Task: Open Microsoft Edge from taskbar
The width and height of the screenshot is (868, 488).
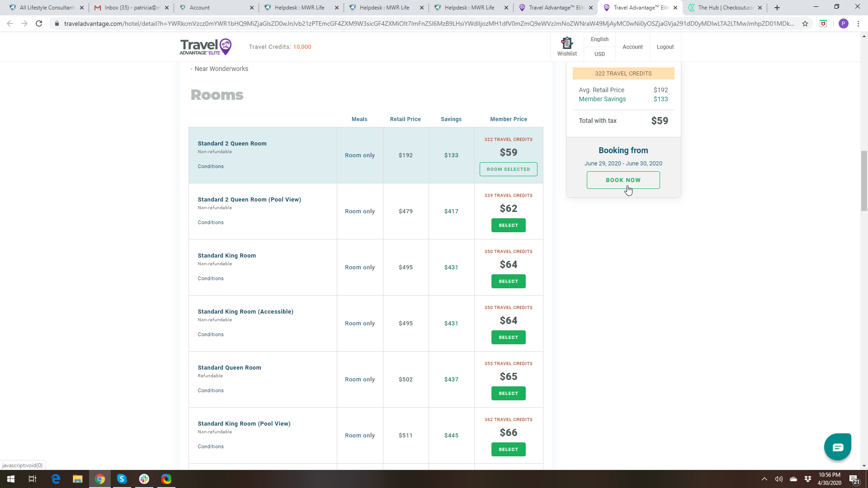Action: [56, 479]
